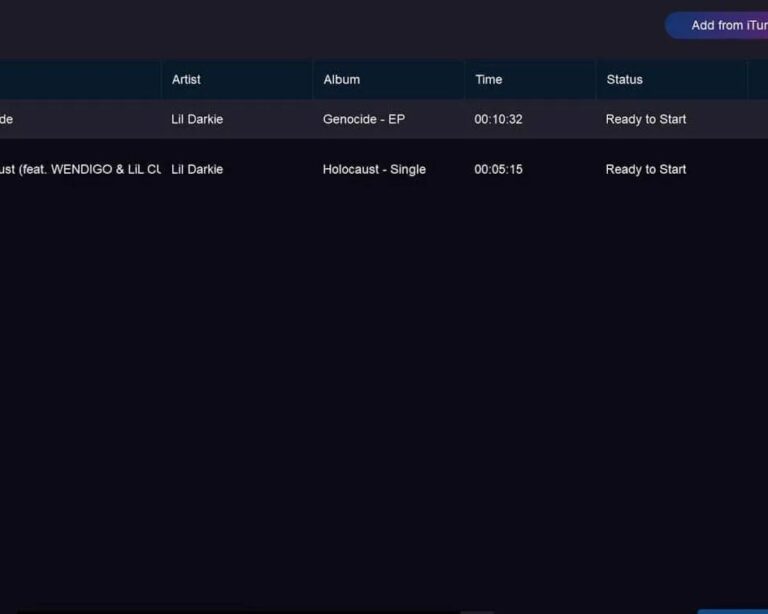
Task: Select track title featuring WENDIGO & LiL CU
Action: coord(80,169)
